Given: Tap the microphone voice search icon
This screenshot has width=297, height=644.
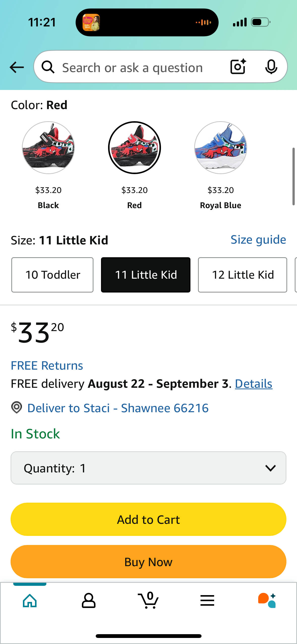Looking at the screenshot, I should [271, 67].
